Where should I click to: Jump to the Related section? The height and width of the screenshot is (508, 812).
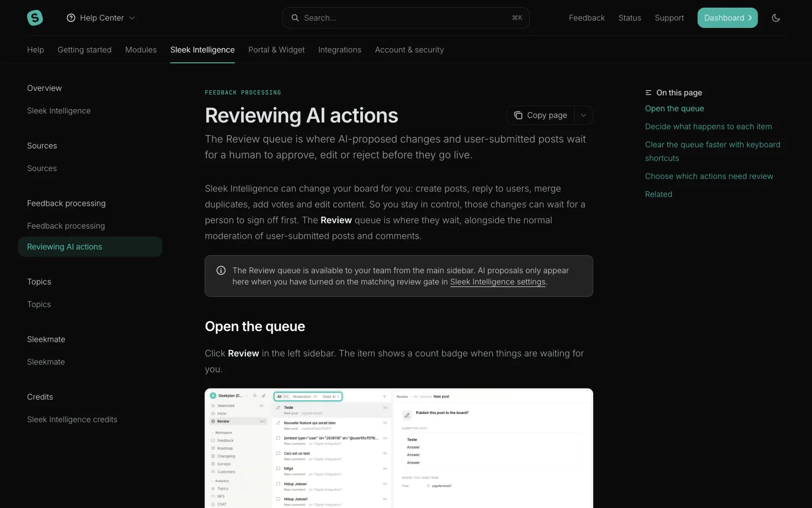(659, 194)
